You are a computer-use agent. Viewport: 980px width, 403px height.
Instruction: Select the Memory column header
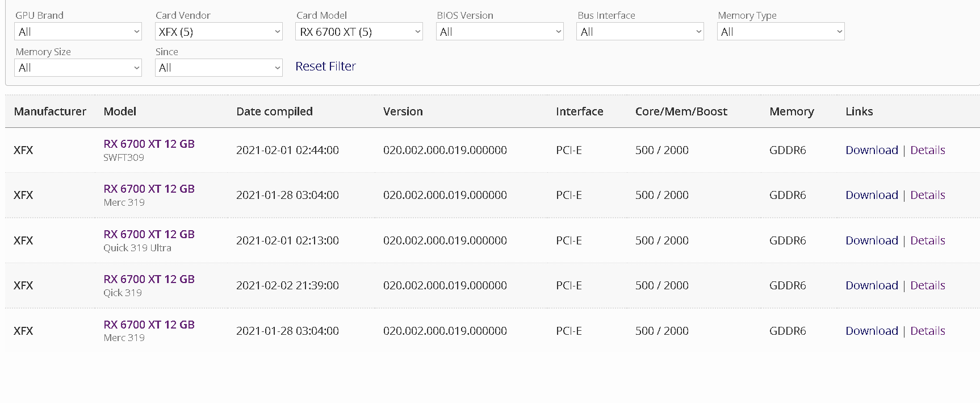coord(791,111)
